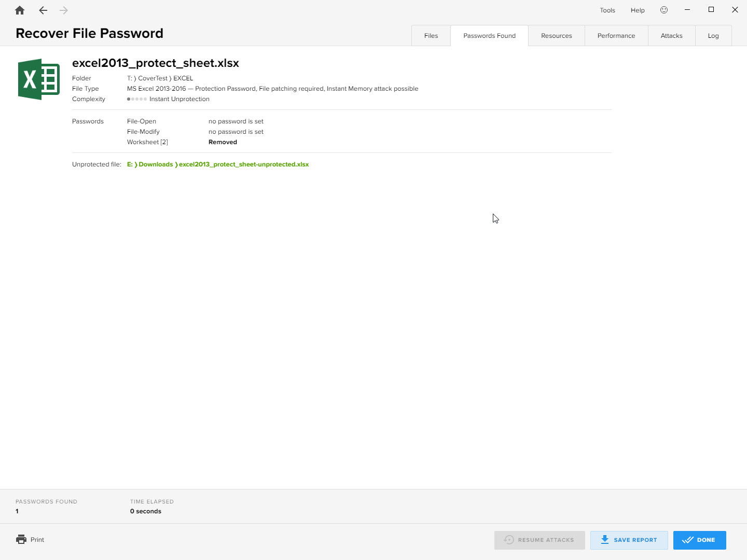The width and height of the screenshot is (747, 560).
Task: Open the Log tab
Action: coord(713,35)
